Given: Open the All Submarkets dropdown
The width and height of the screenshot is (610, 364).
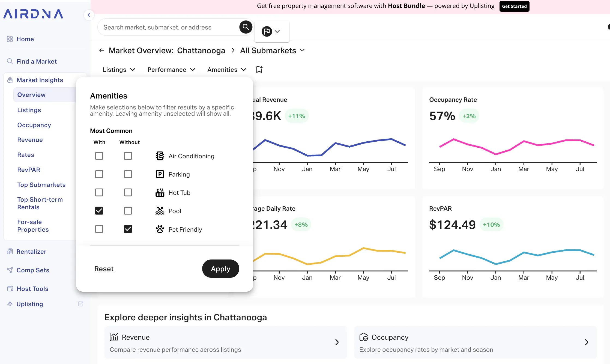Looking at the screenshot, I should point(272,50).
